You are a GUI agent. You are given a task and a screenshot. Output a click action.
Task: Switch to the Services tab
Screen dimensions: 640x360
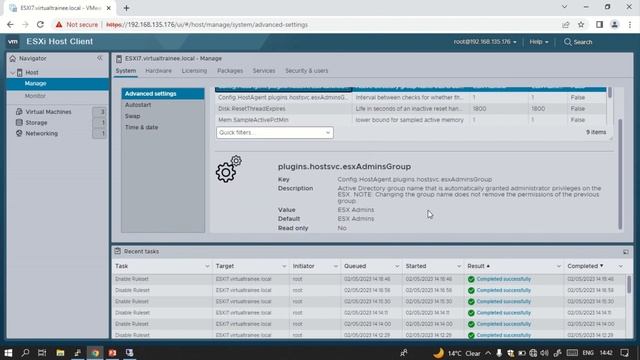point(264,71)
